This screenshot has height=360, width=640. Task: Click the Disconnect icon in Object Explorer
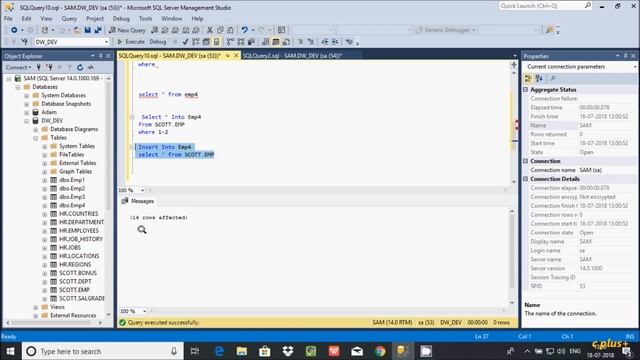point(49,67)
